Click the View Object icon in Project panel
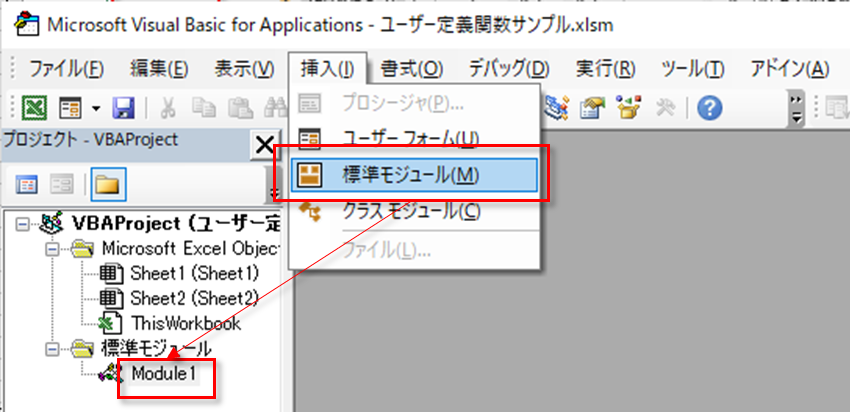This screenshot has height=412, width=850. tap(61, 184)
